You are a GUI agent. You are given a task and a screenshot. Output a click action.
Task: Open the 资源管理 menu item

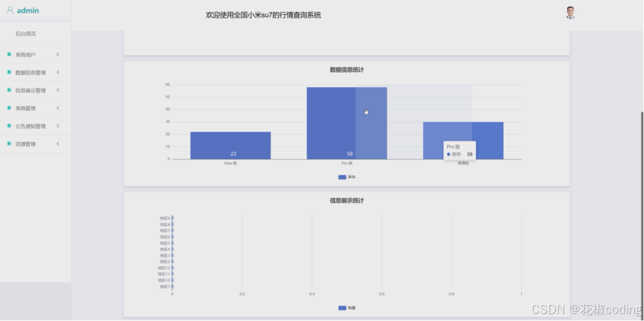click(36, 144)
